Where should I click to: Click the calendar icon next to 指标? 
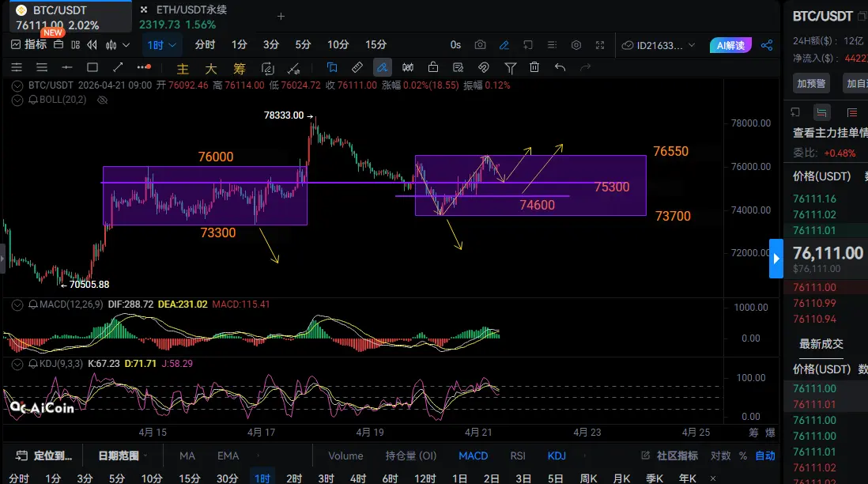(x=58, y=44)
